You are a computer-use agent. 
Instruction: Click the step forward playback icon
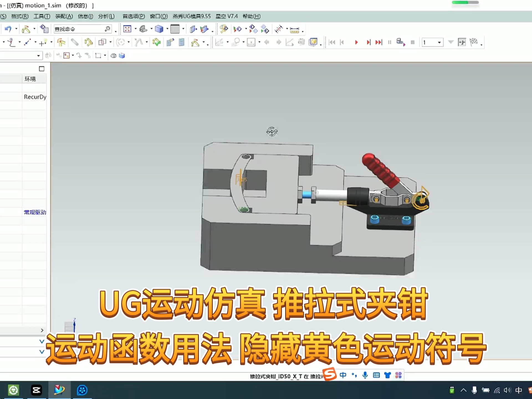tap(369, 42)
